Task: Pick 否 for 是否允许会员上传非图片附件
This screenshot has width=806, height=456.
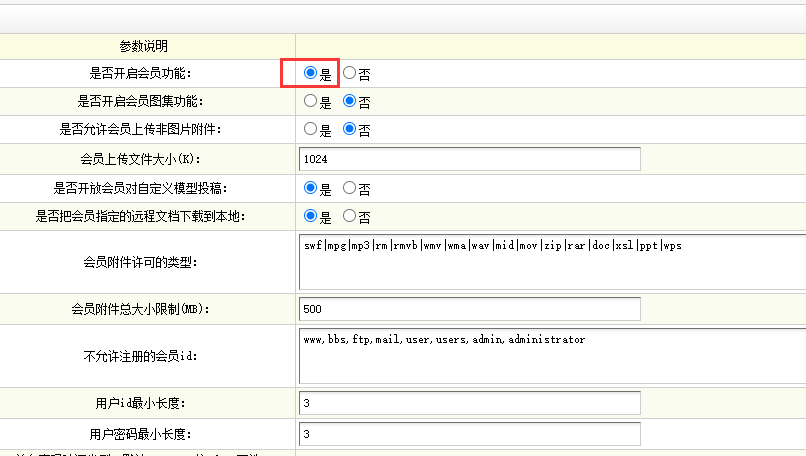Action: click(349, 129)
